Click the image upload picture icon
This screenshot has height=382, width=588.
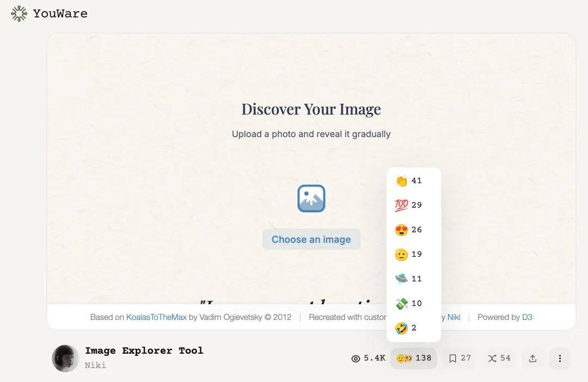311,199
